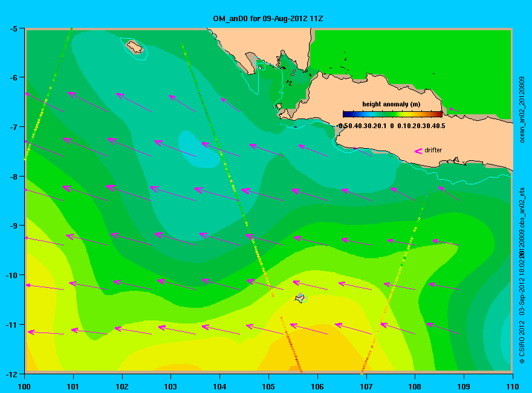The width and height of the screenshot is (532, 393).
Task: Click the y-axis label '-9'
Action: pyautogui.click(x=13, y=226)
